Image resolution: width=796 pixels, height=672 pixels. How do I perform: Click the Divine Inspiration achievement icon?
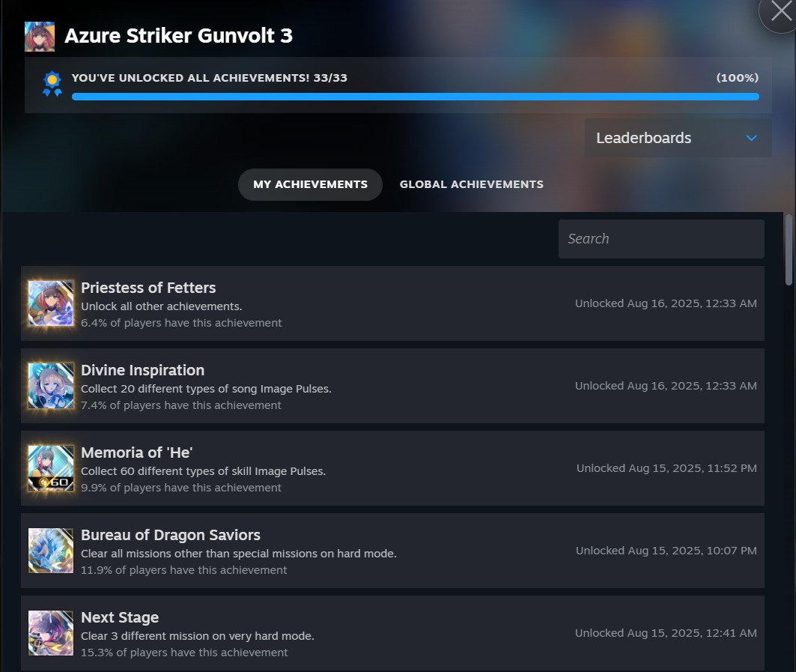51,386
